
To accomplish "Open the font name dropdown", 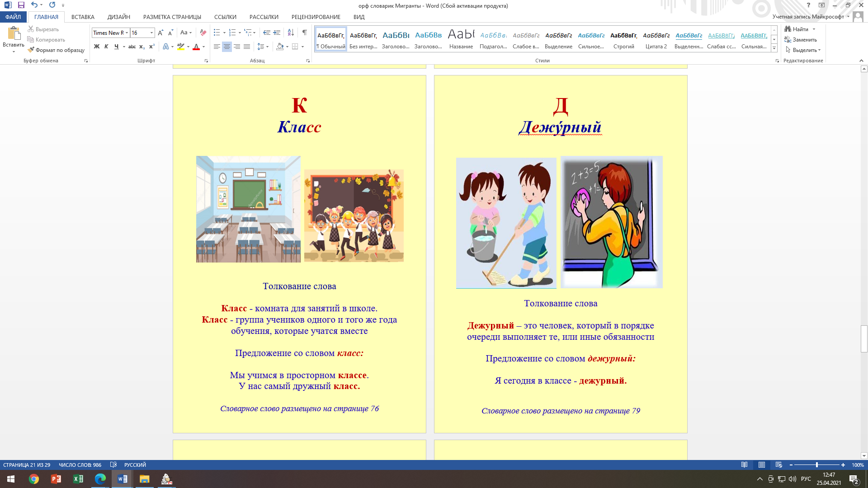I will 127,33.
